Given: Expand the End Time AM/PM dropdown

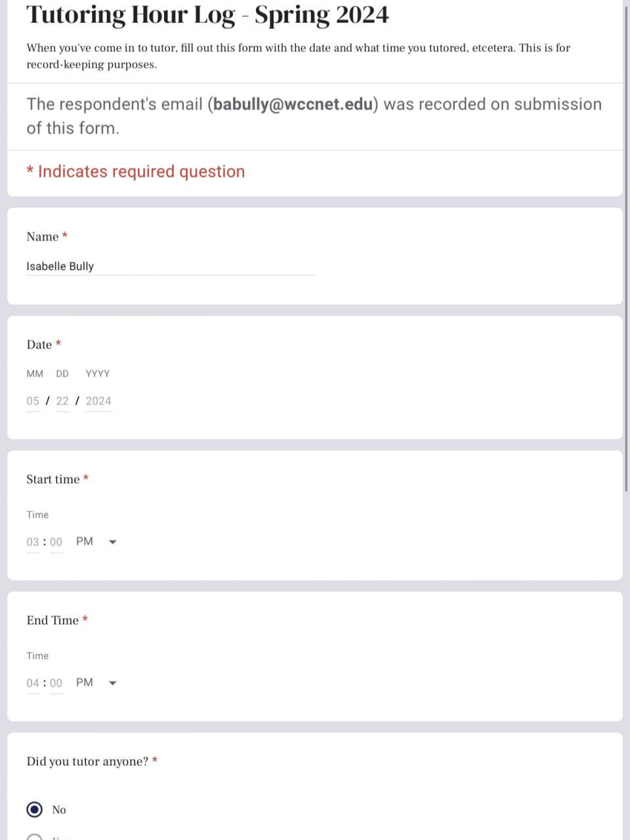Looking at the screenshot, I should pos(96,683).
